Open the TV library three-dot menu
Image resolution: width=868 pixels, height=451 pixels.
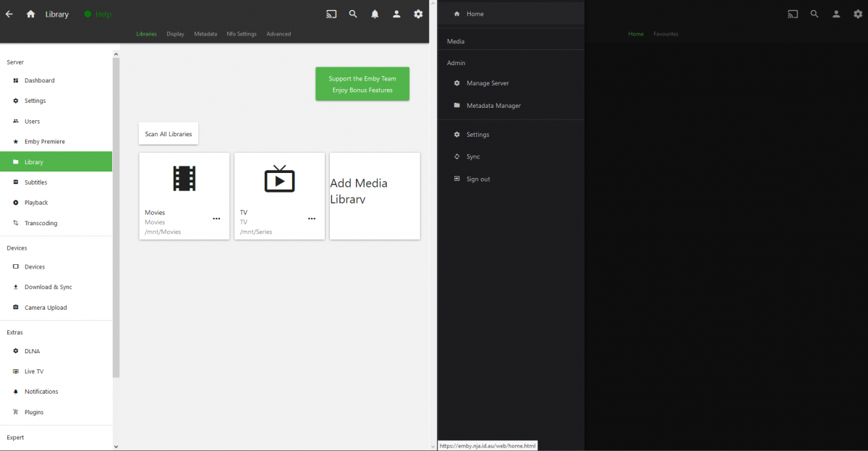coord(312,219)
